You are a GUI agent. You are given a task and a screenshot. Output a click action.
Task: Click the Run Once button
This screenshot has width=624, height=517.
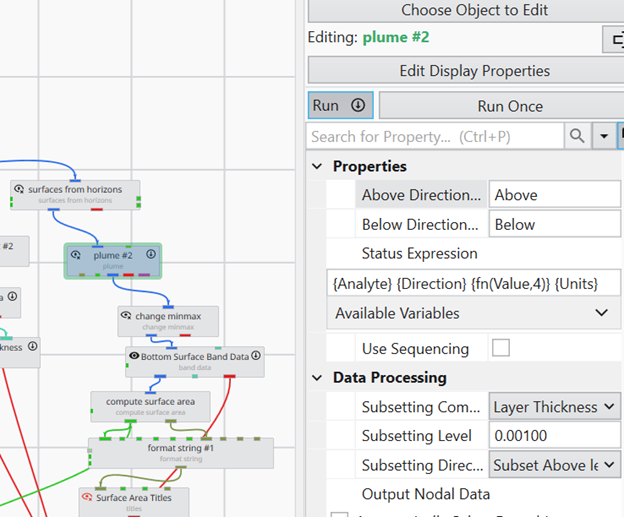coord(501,106)
